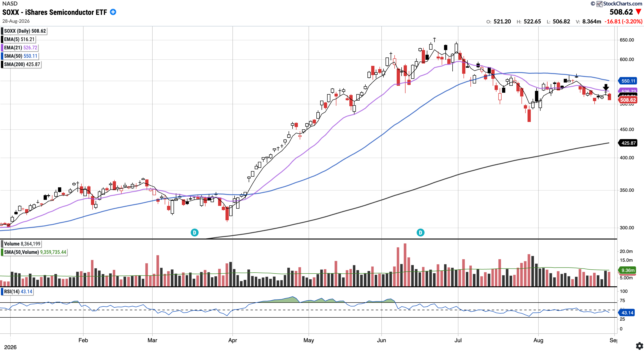Click the large 508.62 last price in header
644x351 pixels.
621,12
